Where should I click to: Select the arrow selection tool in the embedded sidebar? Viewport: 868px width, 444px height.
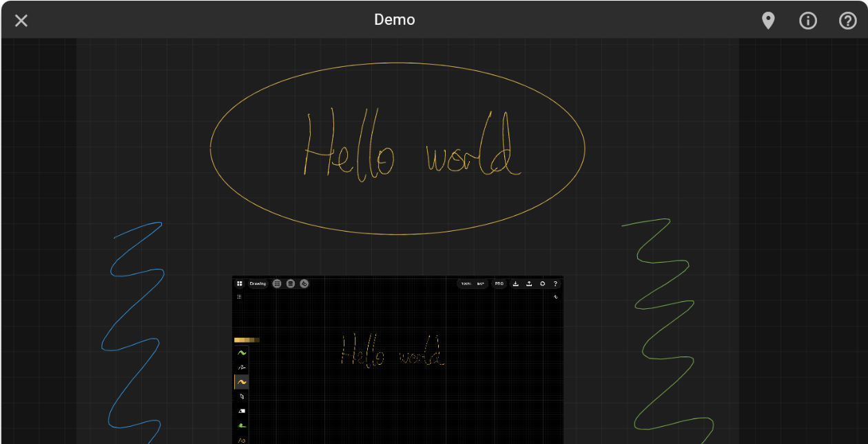(242, 396)
